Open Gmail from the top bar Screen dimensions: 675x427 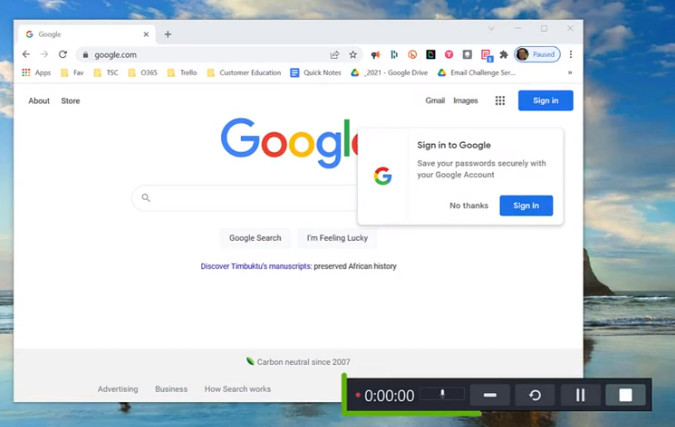click(435, 100)
